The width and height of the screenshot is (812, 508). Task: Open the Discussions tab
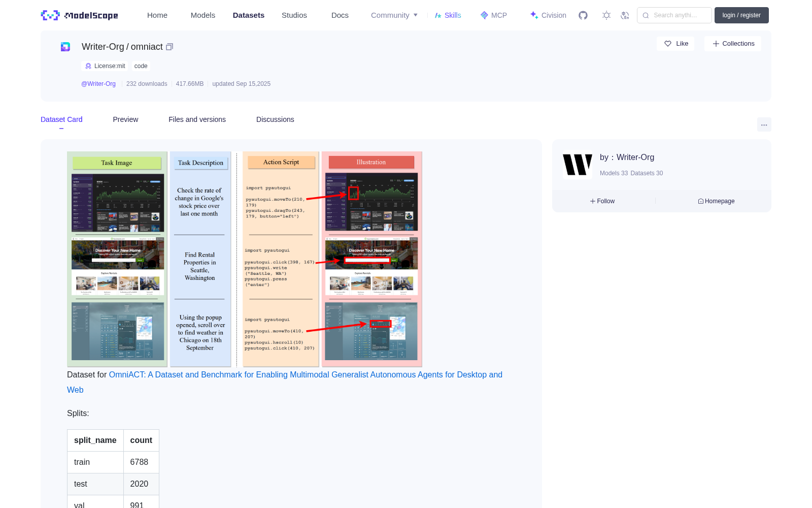pos(275,119)
